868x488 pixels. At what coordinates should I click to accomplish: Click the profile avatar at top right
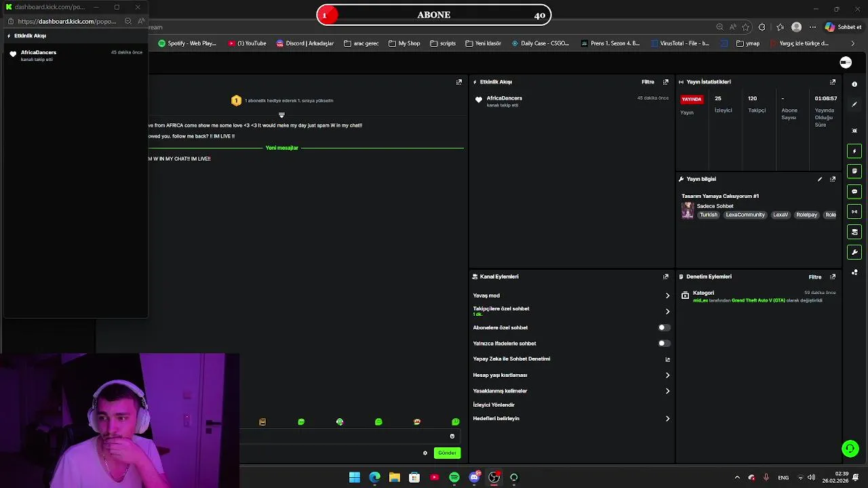point(846,62)
